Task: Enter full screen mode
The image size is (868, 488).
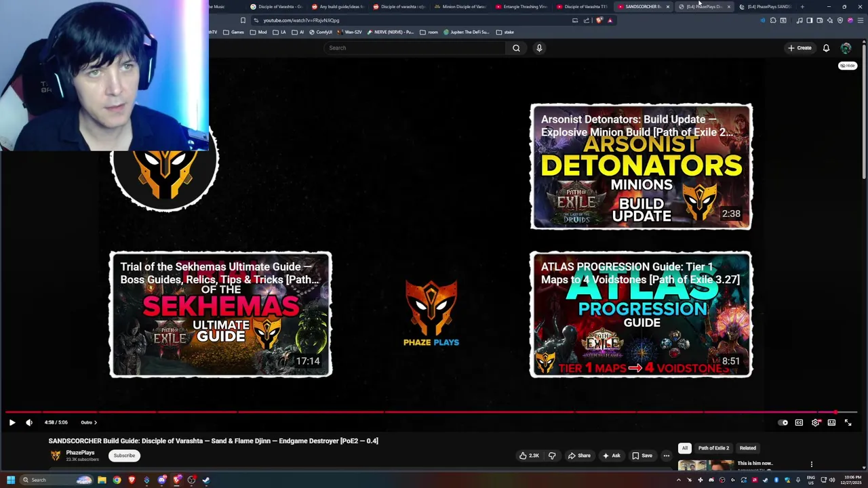Action: tap(848, 422)
